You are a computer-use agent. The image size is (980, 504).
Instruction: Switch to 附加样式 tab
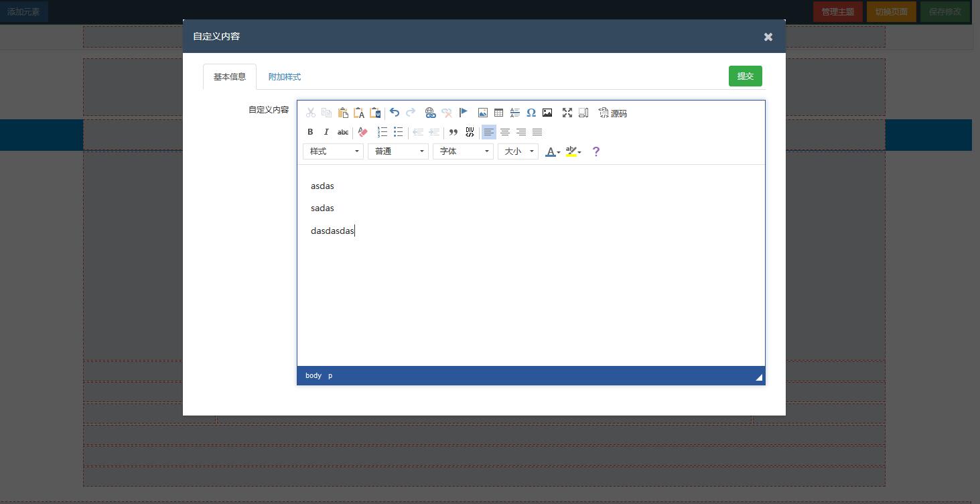[x=285, y=76]
